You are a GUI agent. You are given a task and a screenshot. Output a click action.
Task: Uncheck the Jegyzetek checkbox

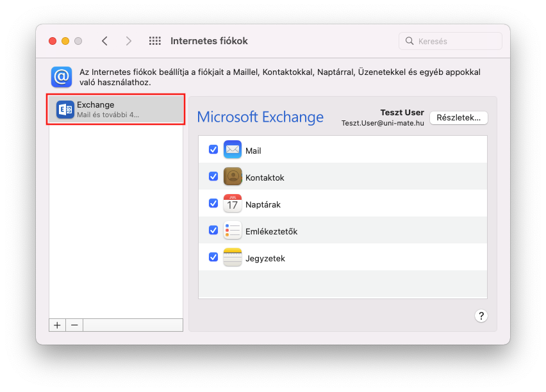click(x=213, y=257)
